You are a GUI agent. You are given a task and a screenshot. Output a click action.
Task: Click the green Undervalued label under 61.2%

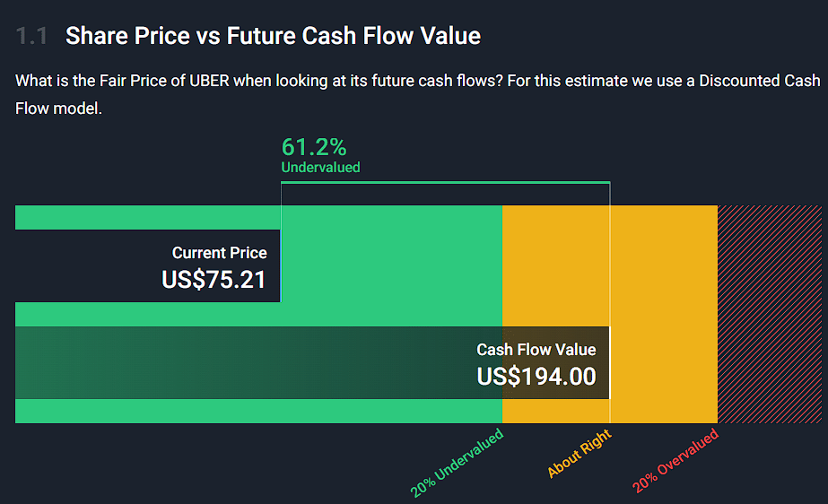point(320,168)
